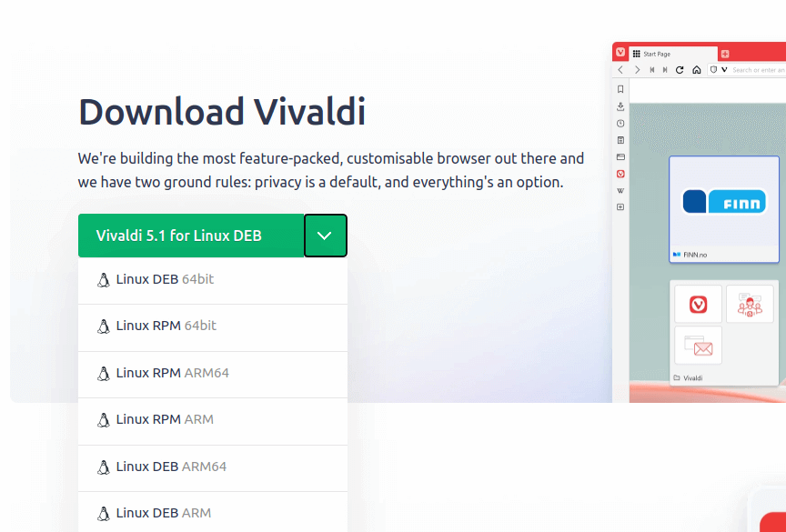Open the History clock panel icon in preview
The width and height of the screenshot is (786, 532).
coord(620,124)
